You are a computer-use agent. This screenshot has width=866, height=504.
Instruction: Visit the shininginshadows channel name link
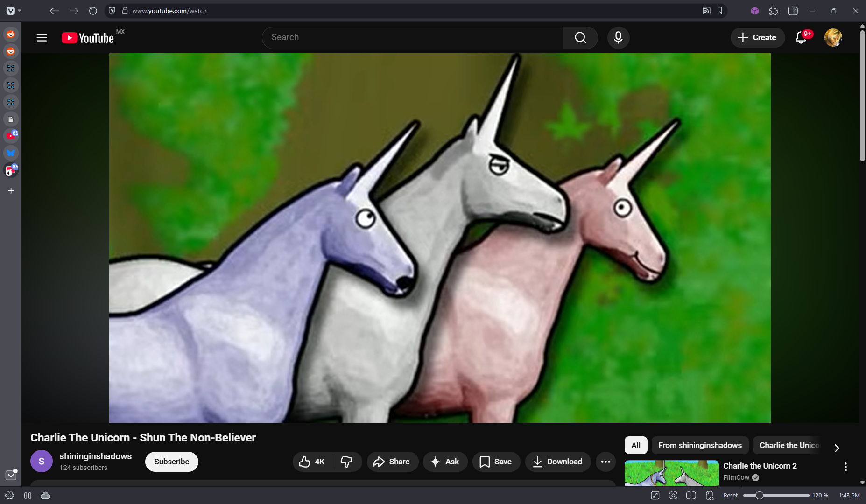[95, 456]
